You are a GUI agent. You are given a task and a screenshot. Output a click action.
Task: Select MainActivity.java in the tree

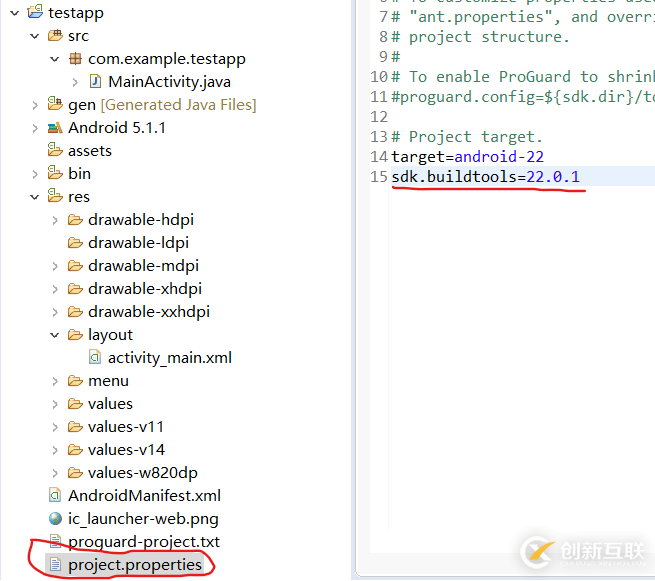point(170,82)
